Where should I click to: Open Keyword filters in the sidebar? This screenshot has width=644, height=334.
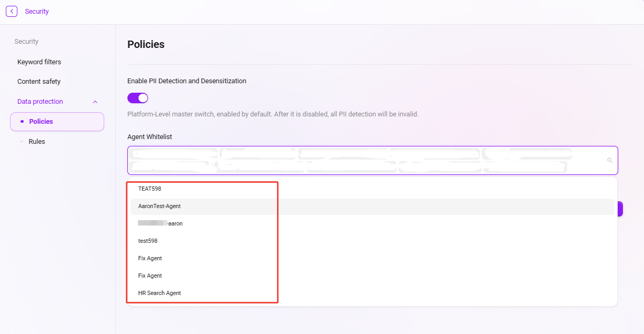coord(39,62)
